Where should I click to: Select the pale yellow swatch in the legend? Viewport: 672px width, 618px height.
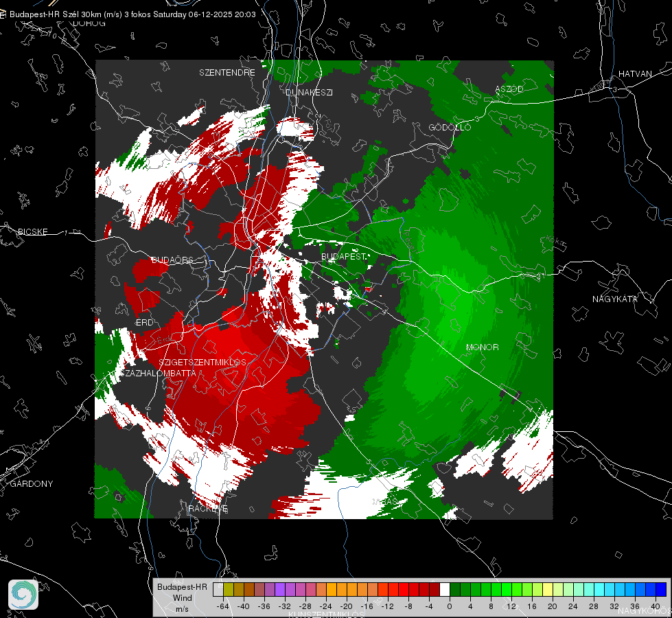pyautogui.click(x=548, y=589)
